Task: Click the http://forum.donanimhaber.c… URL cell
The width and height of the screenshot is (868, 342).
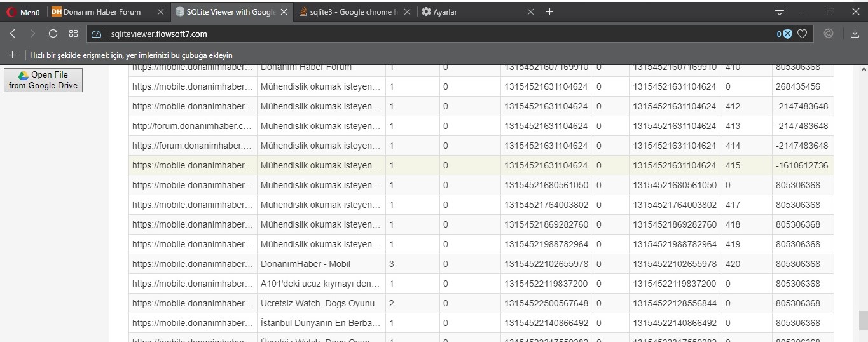Action: (x=193, y=126)
